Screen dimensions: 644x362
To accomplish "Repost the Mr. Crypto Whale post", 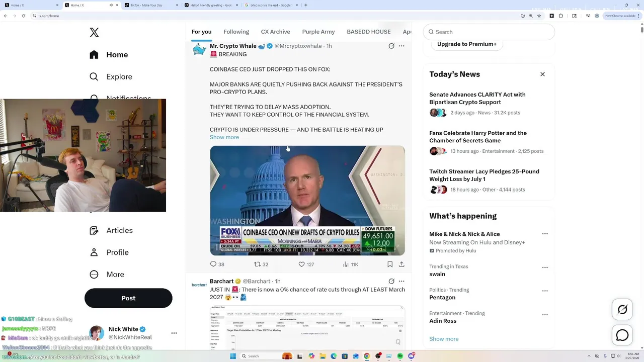I will click(261, 264).
